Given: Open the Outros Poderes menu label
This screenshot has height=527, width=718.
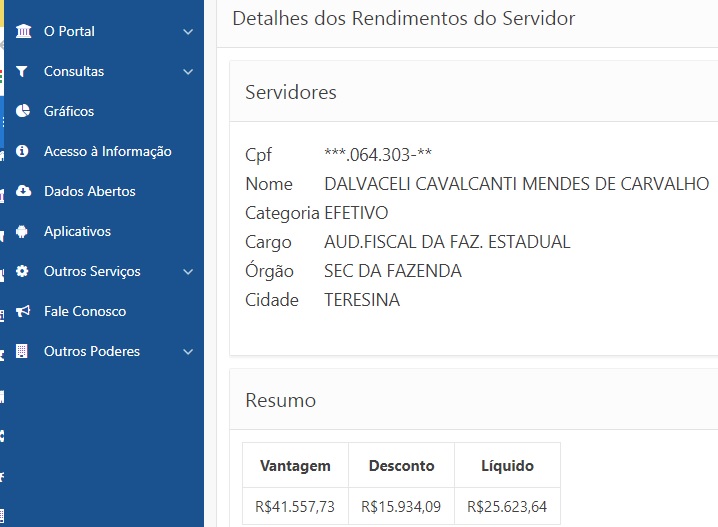Looking at the screenshot, I should (x=92, y=351).
